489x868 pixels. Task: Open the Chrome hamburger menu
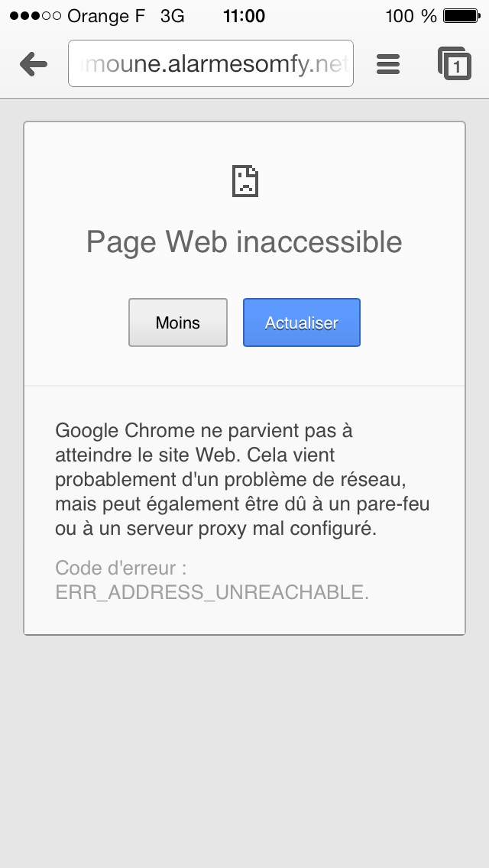point(388,65)
